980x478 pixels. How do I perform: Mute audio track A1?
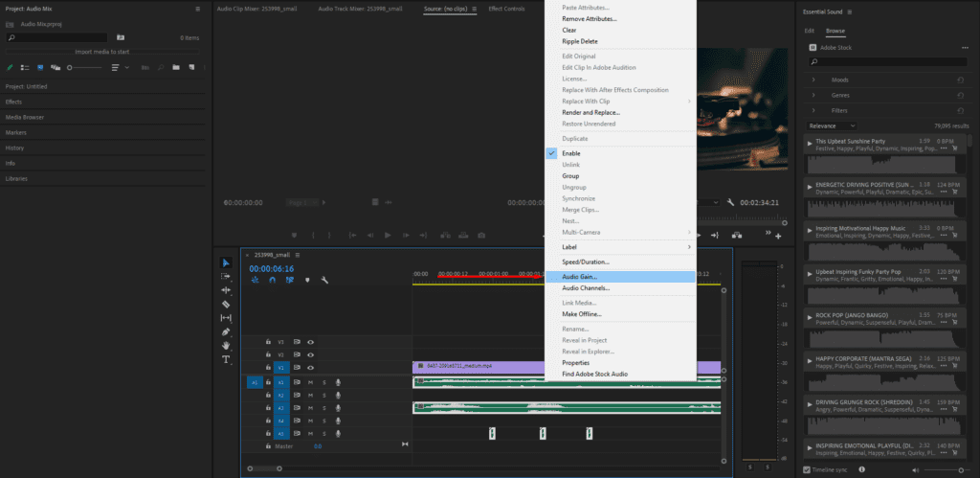[311, 382]
